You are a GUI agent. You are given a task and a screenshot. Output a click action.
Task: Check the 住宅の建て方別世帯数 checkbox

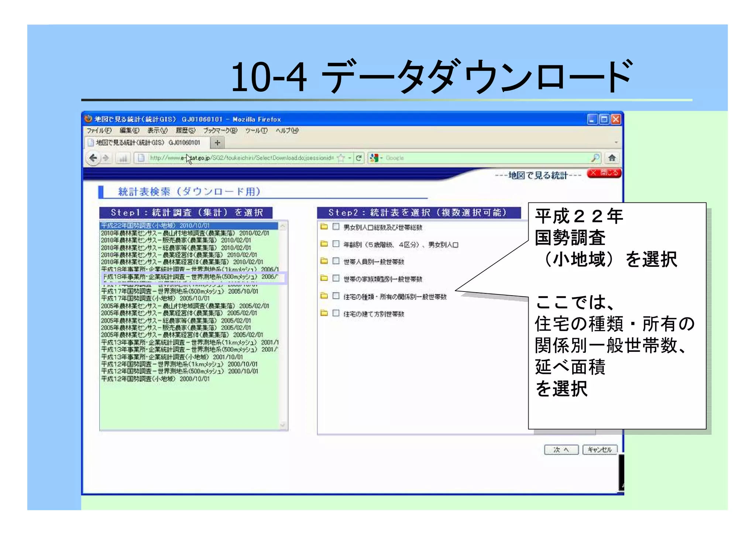coord(336,313)
